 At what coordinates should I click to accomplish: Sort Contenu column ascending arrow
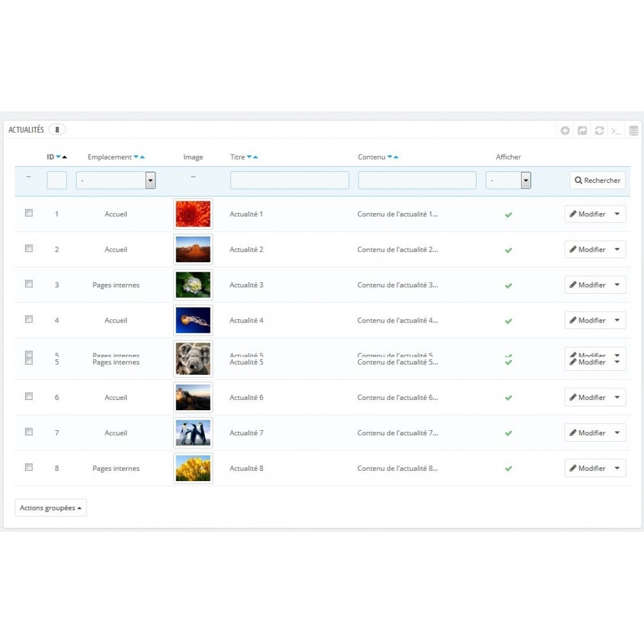[396, 157]
